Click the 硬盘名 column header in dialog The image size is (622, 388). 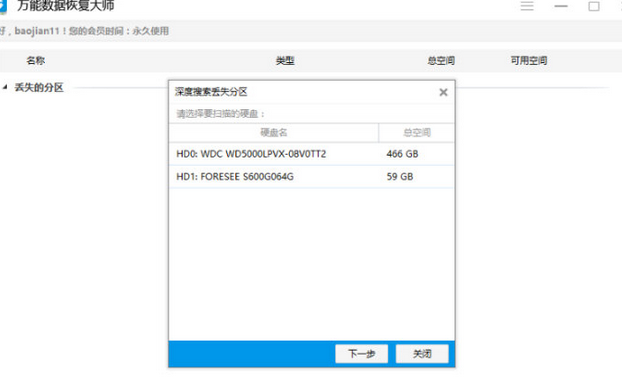274,133
